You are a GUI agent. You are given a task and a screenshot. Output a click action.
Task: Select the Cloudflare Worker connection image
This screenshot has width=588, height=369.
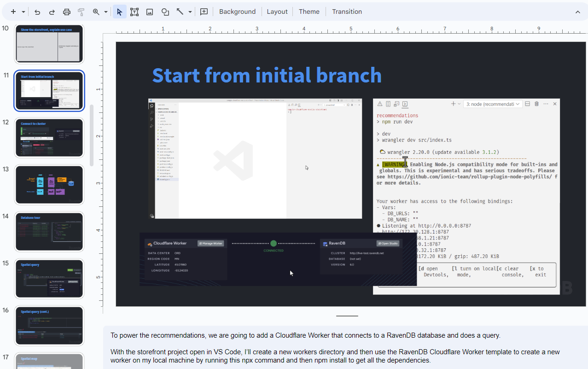[x=278, y=259]
